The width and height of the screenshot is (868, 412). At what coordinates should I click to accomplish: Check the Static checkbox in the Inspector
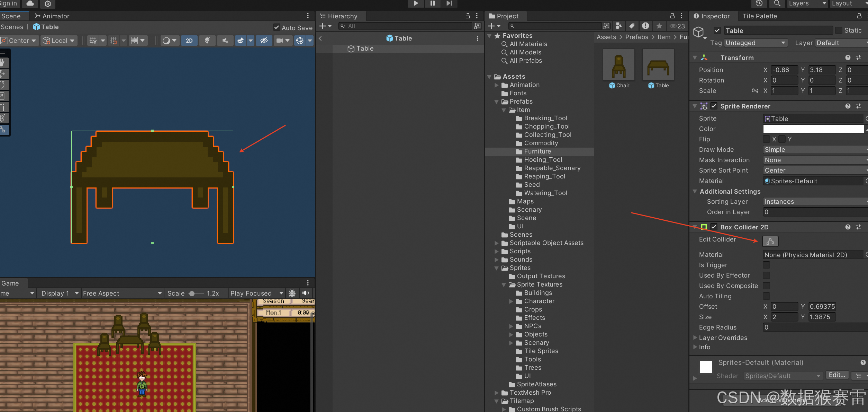coord(839,30)
